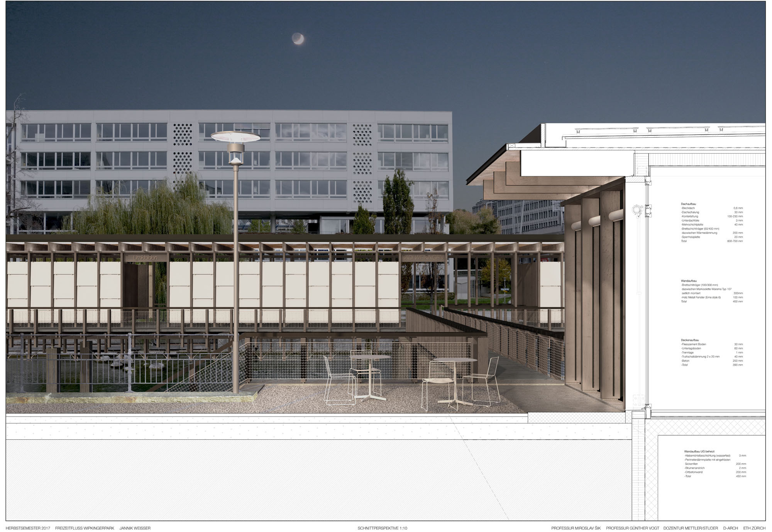The image size is (772, 532).
Task: Click 'PROFESSUR MIROSLAV ŠIK' in the footer
Action: (576, 528)
